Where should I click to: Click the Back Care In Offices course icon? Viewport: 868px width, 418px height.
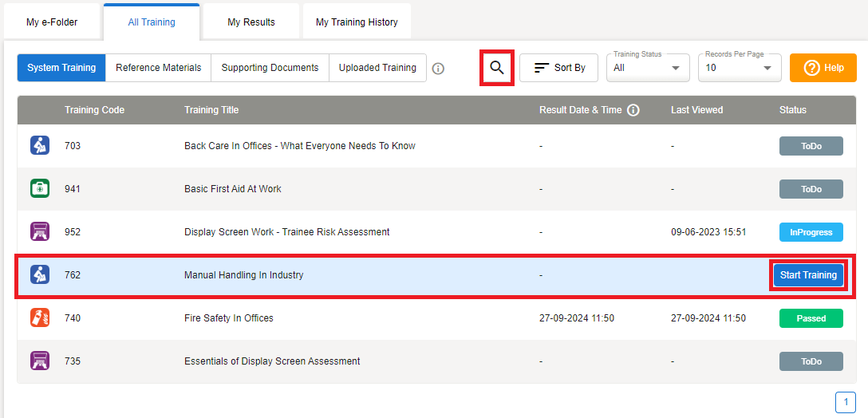40,146
